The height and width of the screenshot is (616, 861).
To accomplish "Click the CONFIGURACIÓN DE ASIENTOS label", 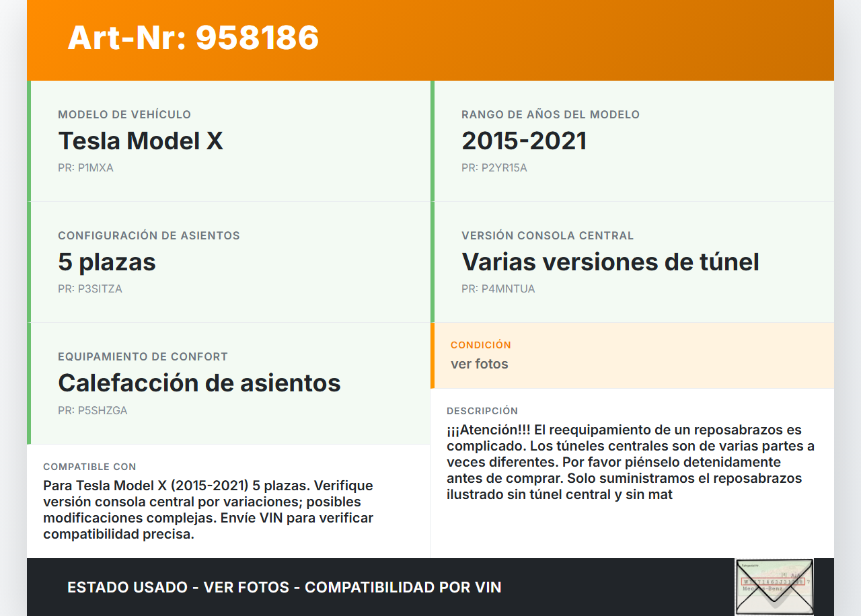I will (149, 235).
